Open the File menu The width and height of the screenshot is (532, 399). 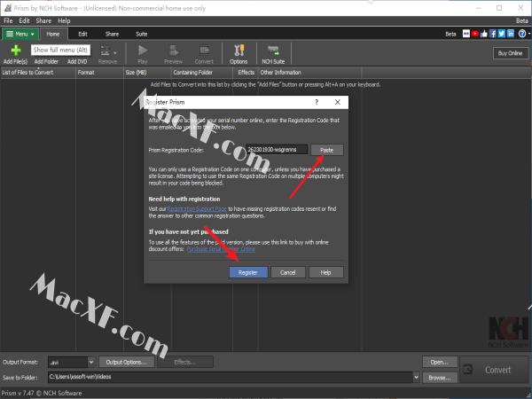8,20
